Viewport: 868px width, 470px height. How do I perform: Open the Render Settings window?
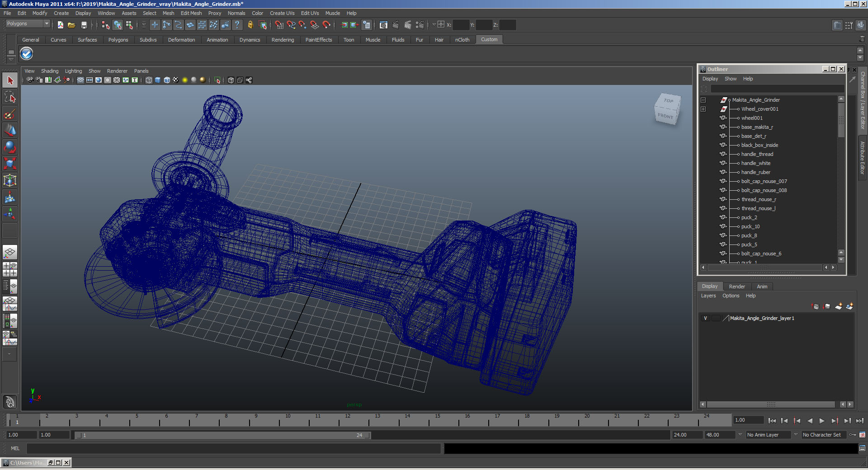(420, 25)
